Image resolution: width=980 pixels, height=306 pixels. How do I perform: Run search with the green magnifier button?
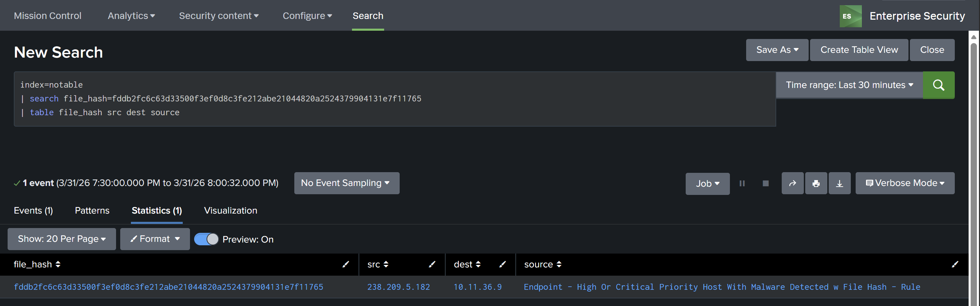coord(938,85)
